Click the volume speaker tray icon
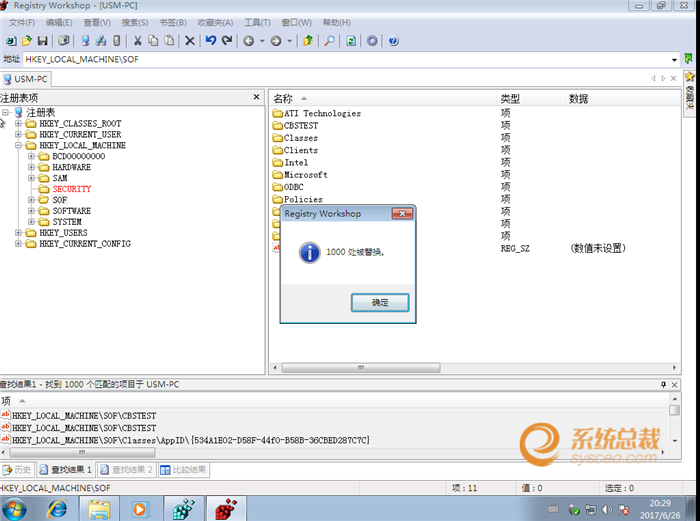 pyautogui.click(x=606, y=509)
